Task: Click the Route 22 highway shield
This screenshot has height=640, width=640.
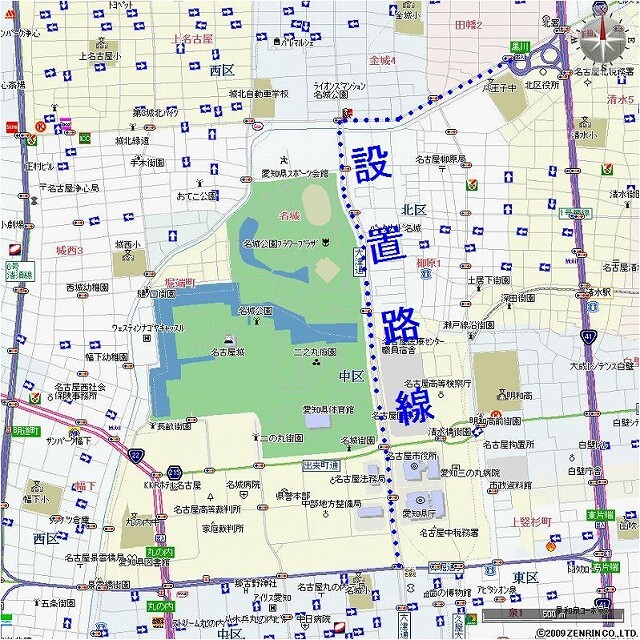Action: pos(137,455)
